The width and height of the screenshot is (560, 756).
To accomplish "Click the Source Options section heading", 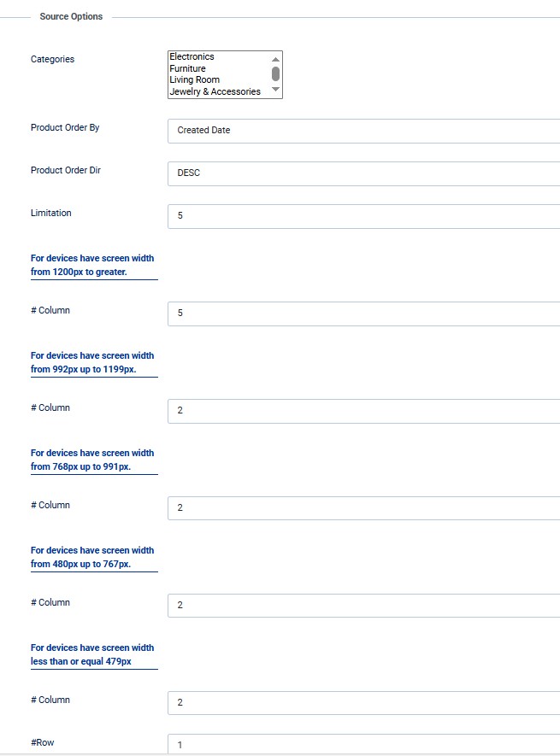I will [71, 17].
